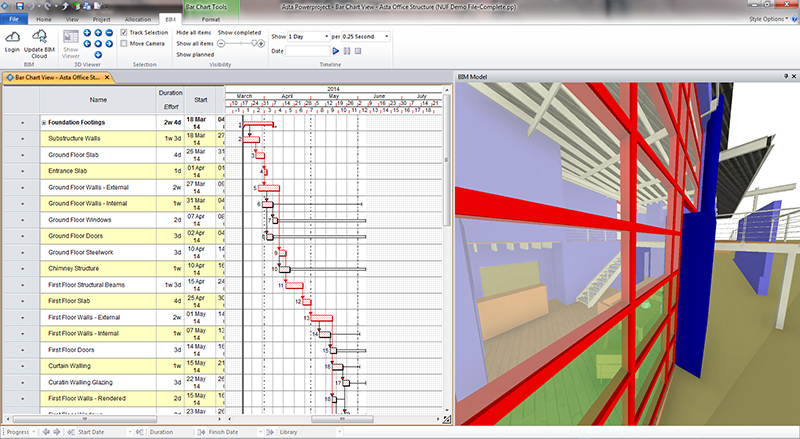The height and width of the screenshot is (439, 800).
Task: Select the Substructure Walls task row
Action: (114, 139)
